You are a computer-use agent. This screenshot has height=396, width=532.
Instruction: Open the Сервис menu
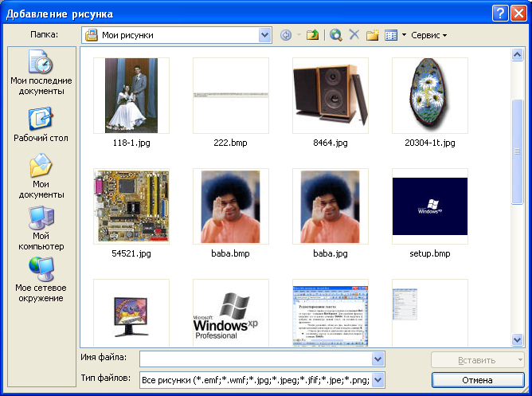tap(428, 35)
